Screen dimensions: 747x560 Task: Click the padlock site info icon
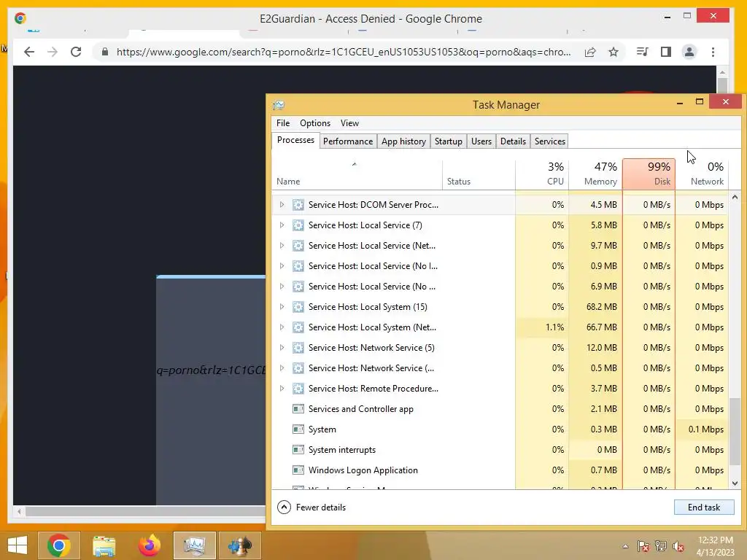[105, 52]
